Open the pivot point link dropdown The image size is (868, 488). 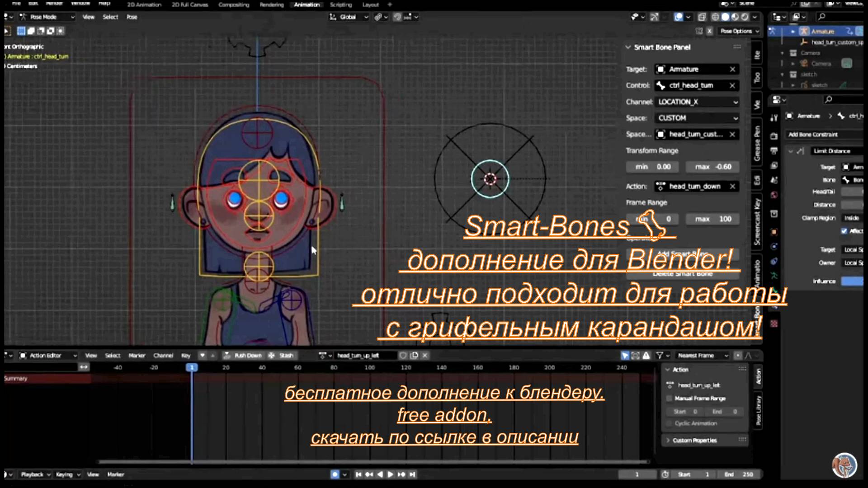381,17
